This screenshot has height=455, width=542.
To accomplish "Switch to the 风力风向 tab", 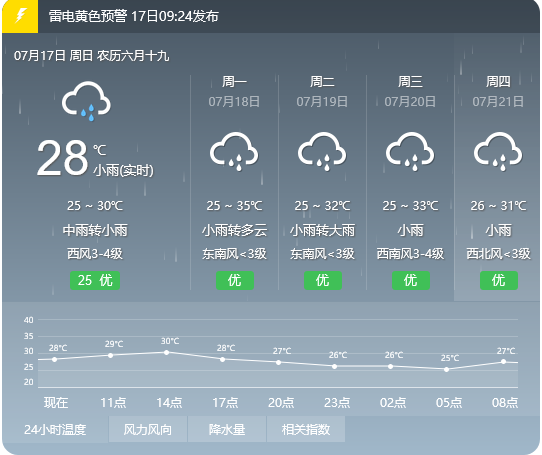I will (x=148, y=429).
